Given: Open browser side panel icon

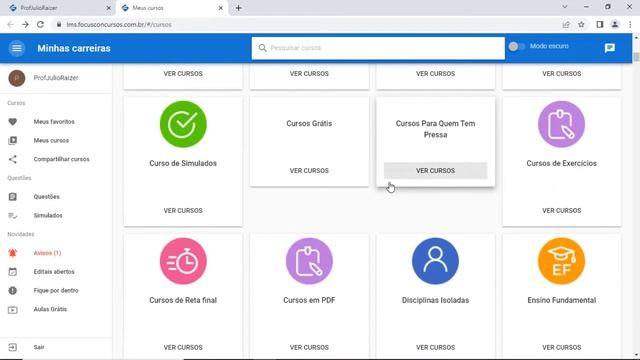Looking at the screenshot, I should (600, 24).
